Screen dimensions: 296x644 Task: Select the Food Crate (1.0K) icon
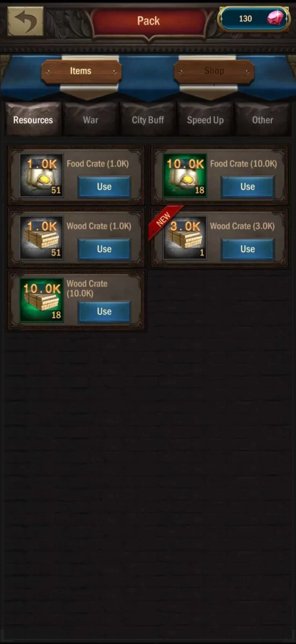pyautogui.click(x=41, y=175)
